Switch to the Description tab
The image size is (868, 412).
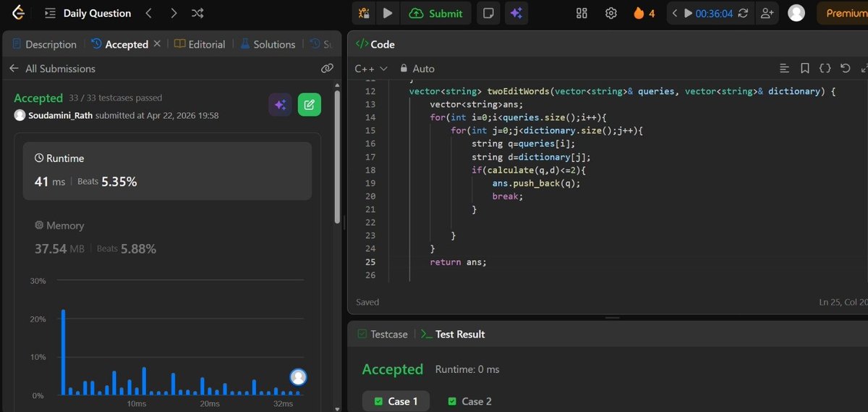point(44,44)
